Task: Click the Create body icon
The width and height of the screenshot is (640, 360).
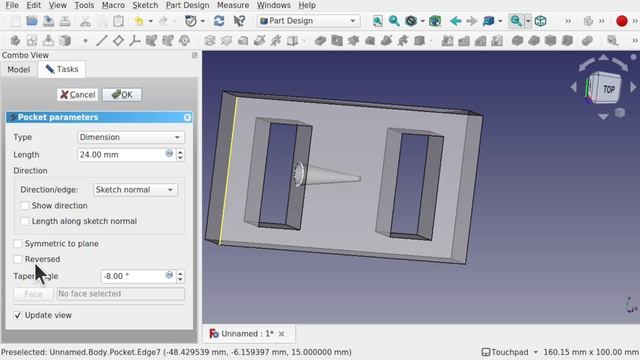Action: click(x=15, y=40)
